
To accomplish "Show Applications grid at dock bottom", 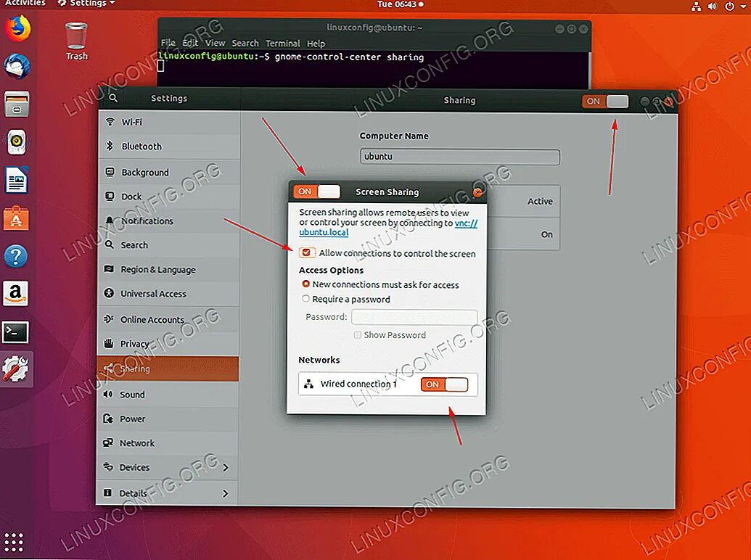I will [x=14, y=542].
